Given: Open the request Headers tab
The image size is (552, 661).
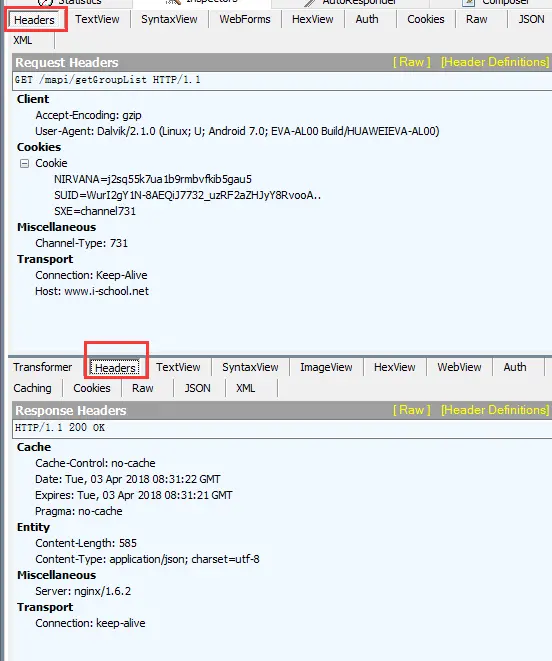Looking at the screenshot, I should tap(34, 20).
